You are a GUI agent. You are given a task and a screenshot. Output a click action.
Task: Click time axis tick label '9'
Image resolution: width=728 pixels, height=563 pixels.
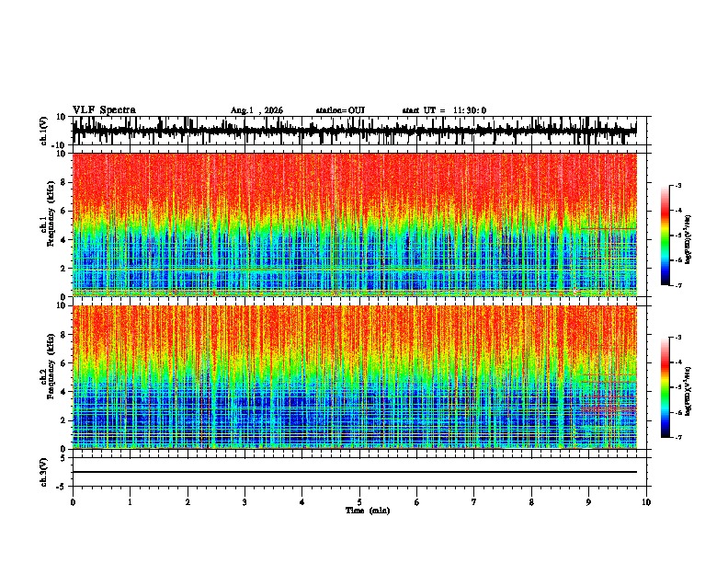click(588, 502)
